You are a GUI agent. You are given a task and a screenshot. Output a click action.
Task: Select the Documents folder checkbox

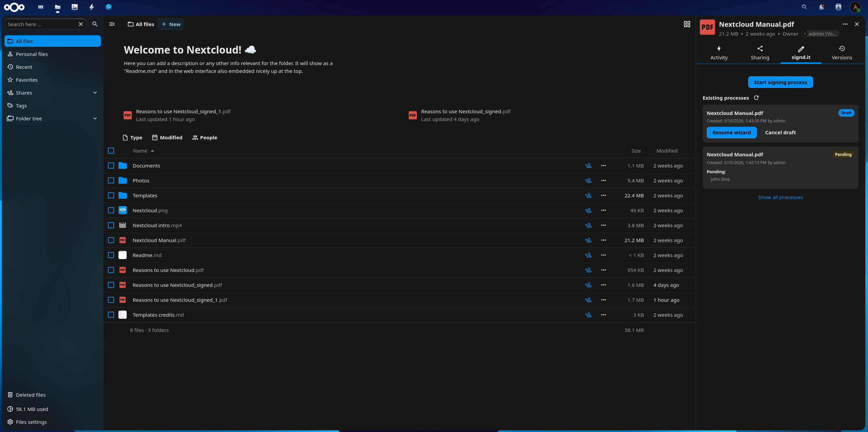tap(111, 165)
